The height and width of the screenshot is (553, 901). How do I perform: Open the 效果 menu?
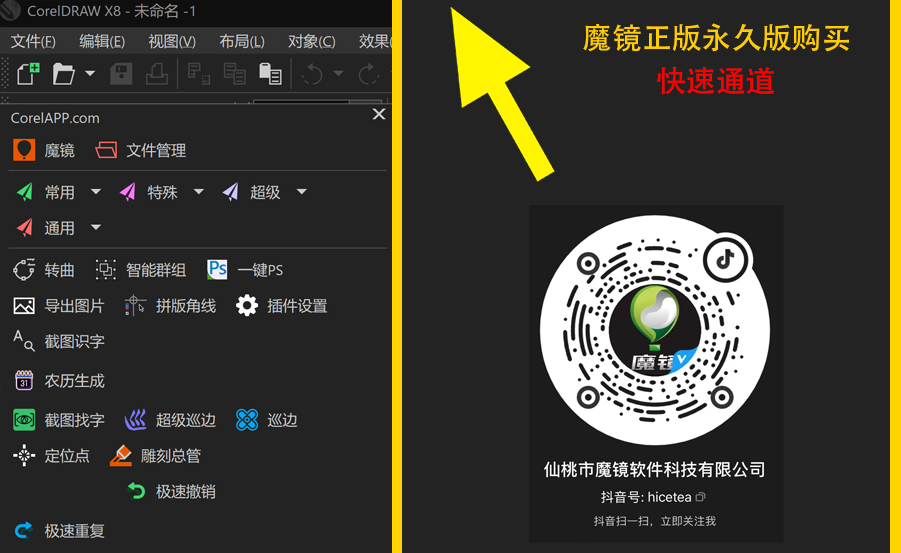(375, 41)
